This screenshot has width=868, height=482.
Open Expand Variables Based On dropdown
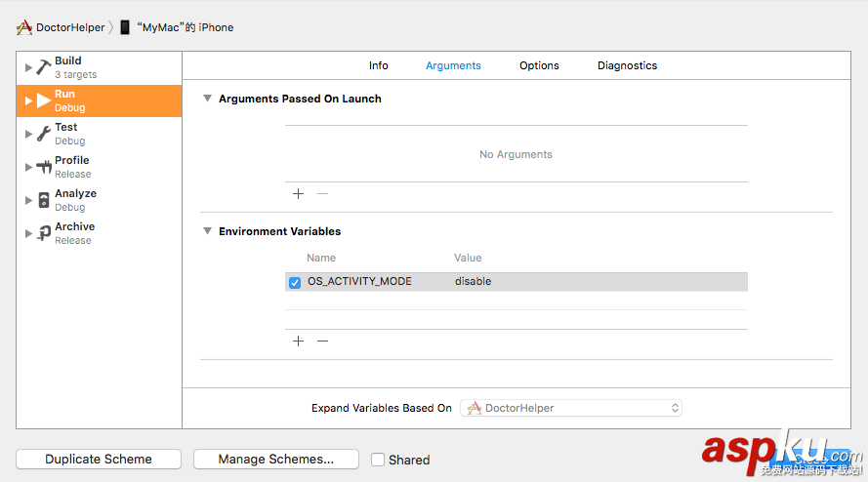pos(571,408)
